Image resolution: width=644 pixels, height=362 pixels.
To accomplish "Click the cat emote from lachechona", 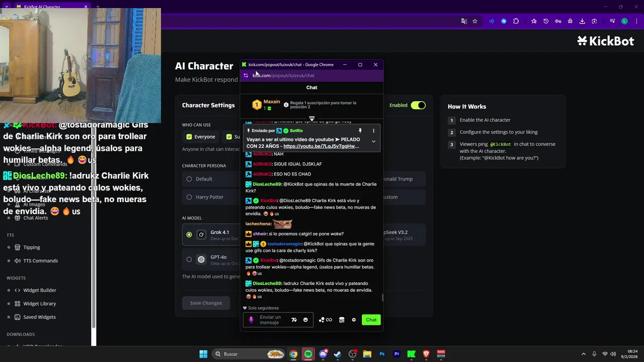I will (282, 224).
